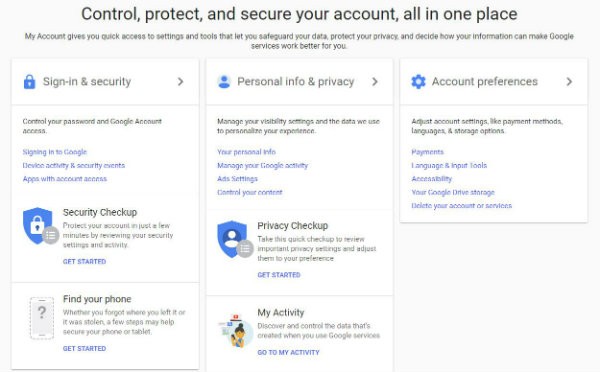Open the Payments link

[x=427, y=152]
